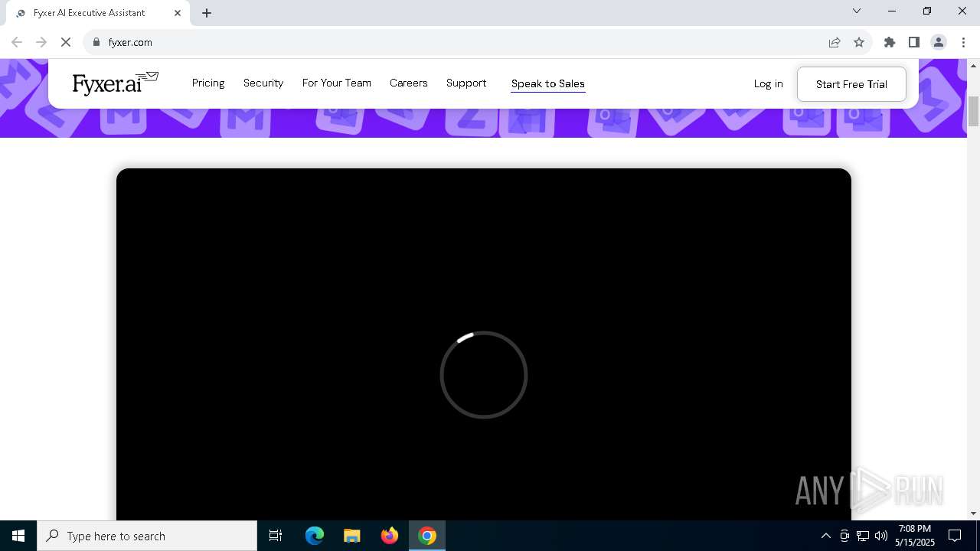Click the taskbar search box
Image resolution: width=980 pixels, height=551 pixels.
(x=147, y=536)
